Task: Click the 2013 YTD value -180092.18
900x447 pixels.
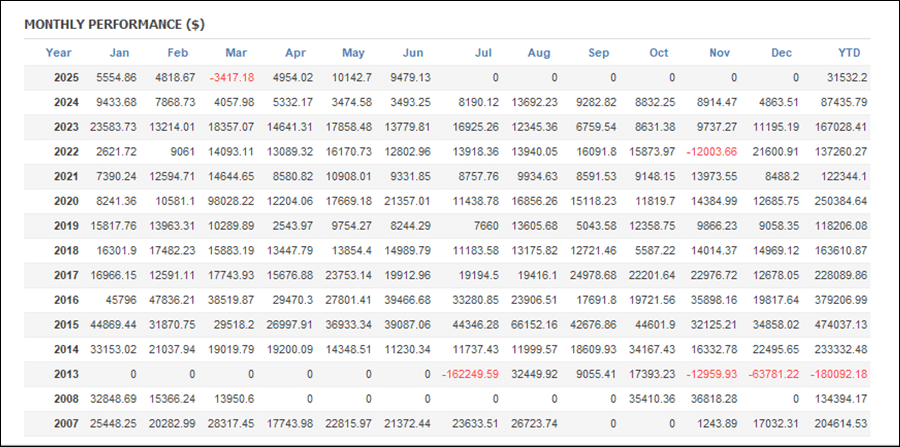Action: [x=839, y=374]
